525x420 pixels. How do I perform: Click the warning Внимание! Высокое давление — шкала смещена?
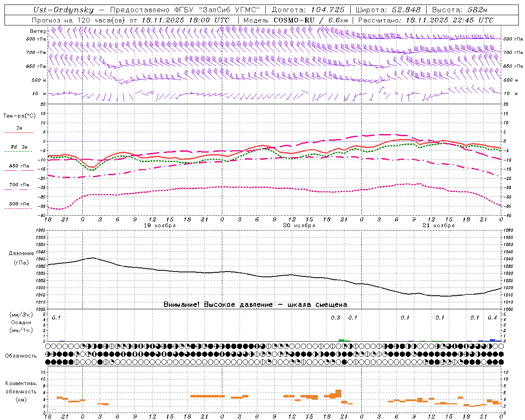(256, 305)
